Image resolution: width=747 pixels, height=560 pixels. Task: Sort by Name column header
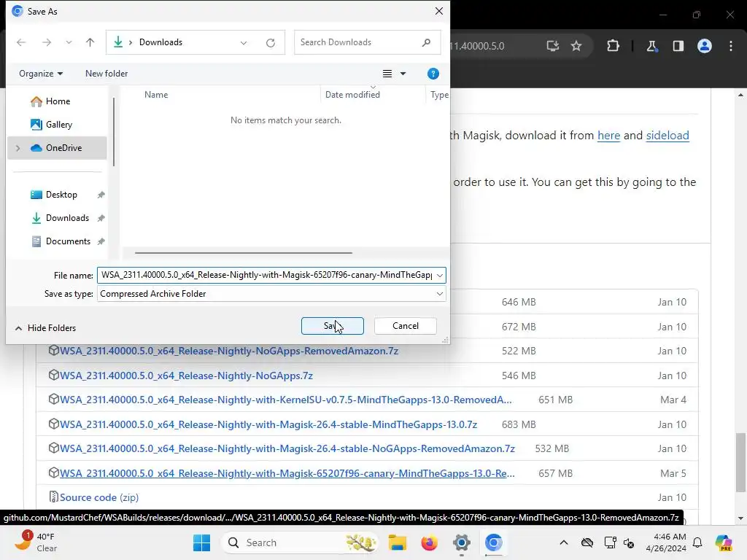(x=156, y=94)
